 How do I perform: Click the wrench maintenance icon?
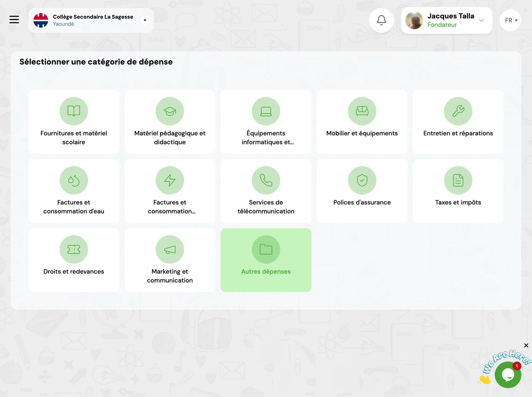[x=458, y=111]
